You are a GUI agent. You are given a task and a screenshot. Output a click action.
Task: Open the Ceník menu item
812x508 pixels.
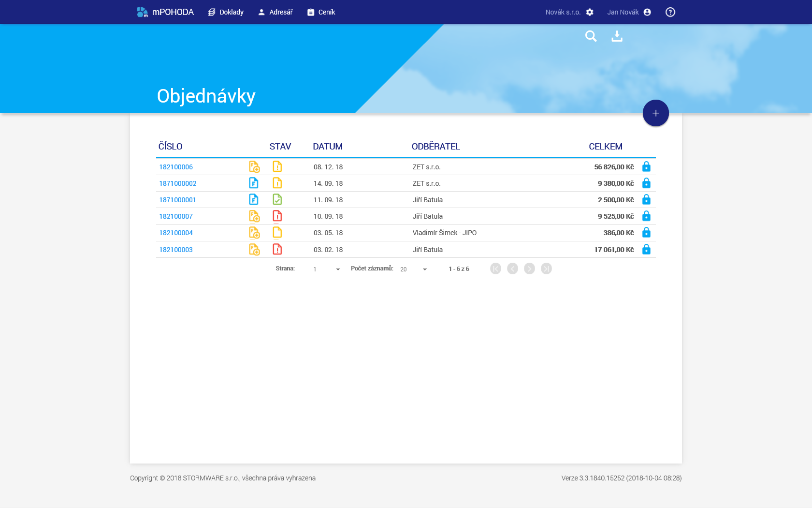[x=321, y=12]
